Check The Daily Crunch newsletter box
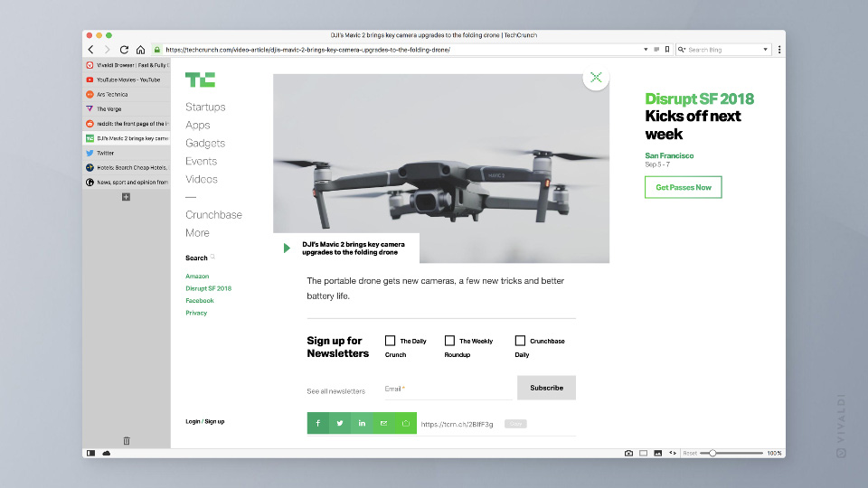This screenshot has width=868, height=488. coord(391,341)
